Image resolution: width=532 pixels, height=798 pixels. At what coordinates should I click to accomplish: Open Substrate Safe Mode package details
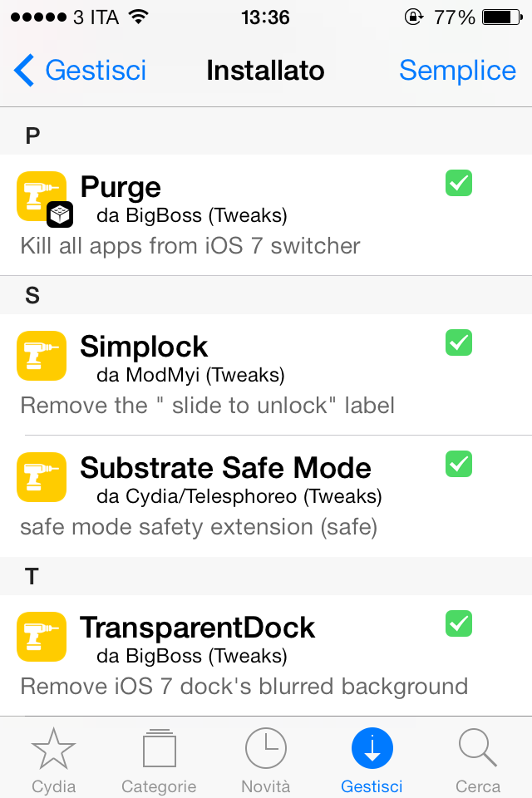266,496
